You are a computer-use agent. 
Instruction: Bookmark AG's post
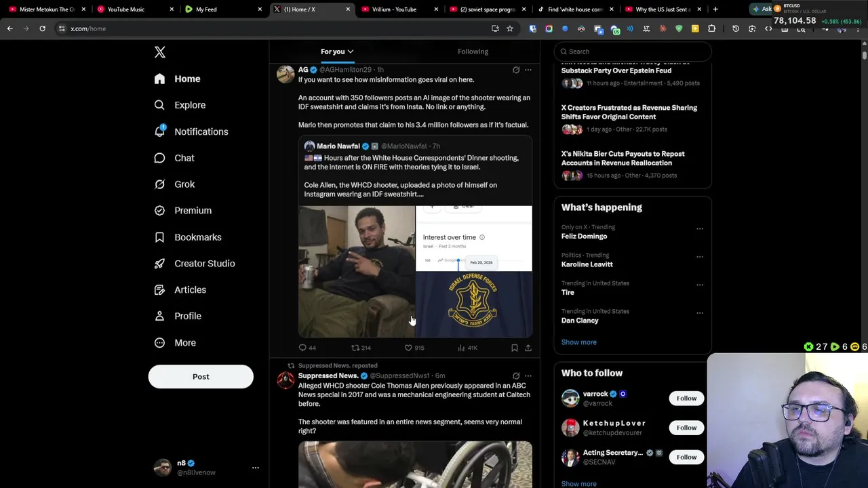click(x=515, y=348)
